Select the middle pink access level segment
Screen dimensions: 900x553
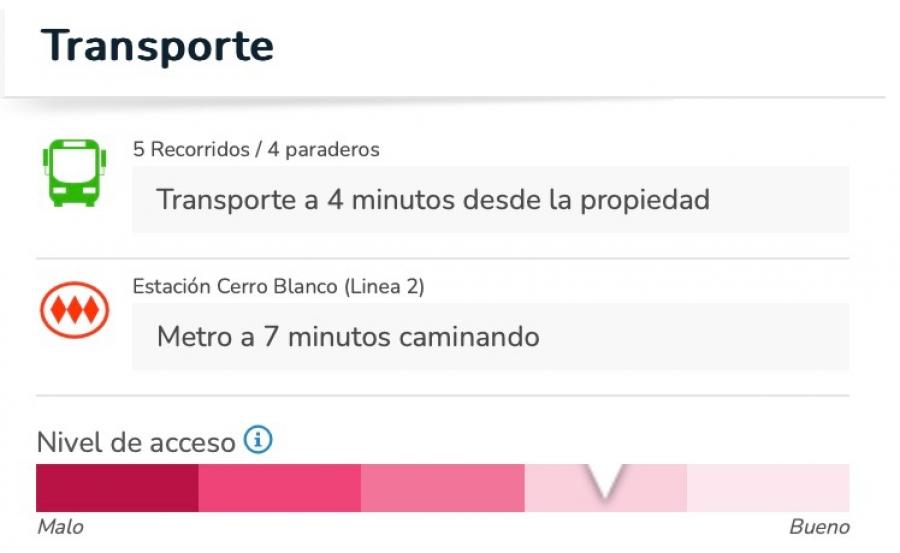click(x=443, y=488)
